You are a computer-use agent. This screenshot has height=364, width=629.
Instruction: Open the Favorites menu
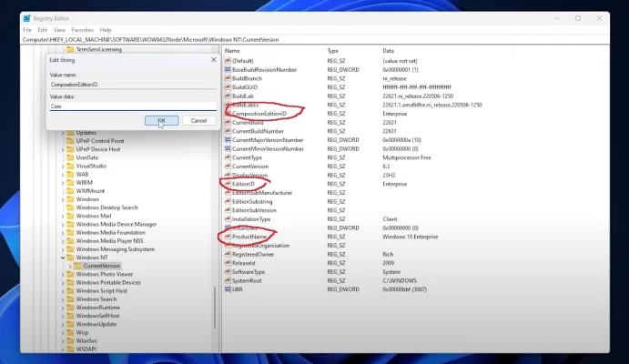83,30
